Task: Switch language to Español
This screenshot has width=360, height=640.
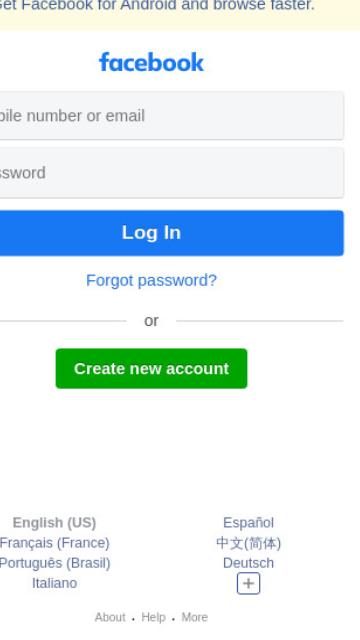Action: 248,522
